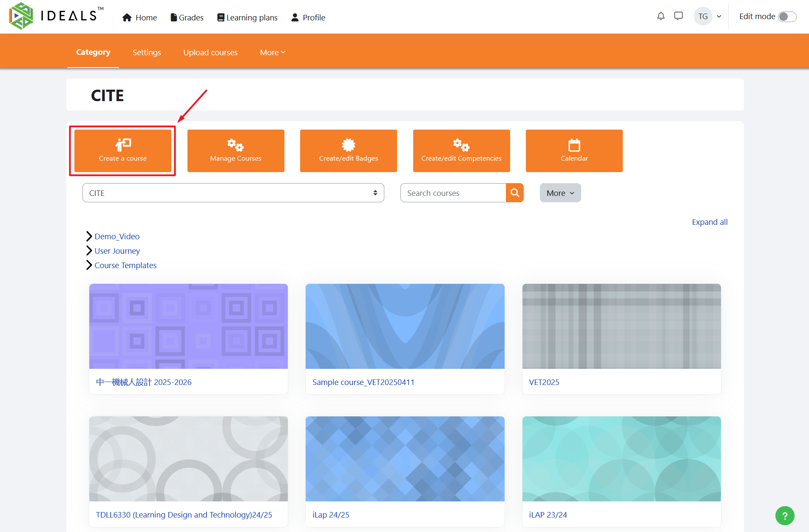Open the VET2025 course link
This screenshot has width=809, height=532.
[544, 382]
